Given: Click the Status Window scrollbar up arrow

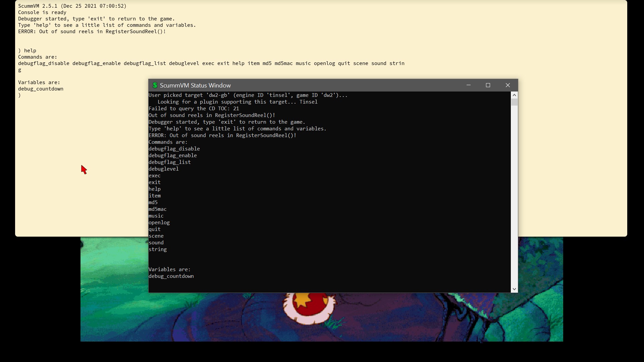Looking at the screenshot, I should click(514, 95).
